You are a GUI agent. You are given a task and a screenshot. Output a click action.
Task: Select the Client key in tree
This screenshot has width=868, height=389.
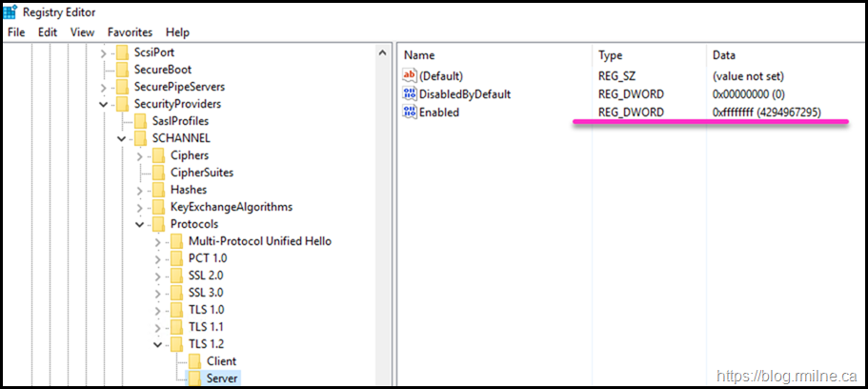tap(221, 361)
